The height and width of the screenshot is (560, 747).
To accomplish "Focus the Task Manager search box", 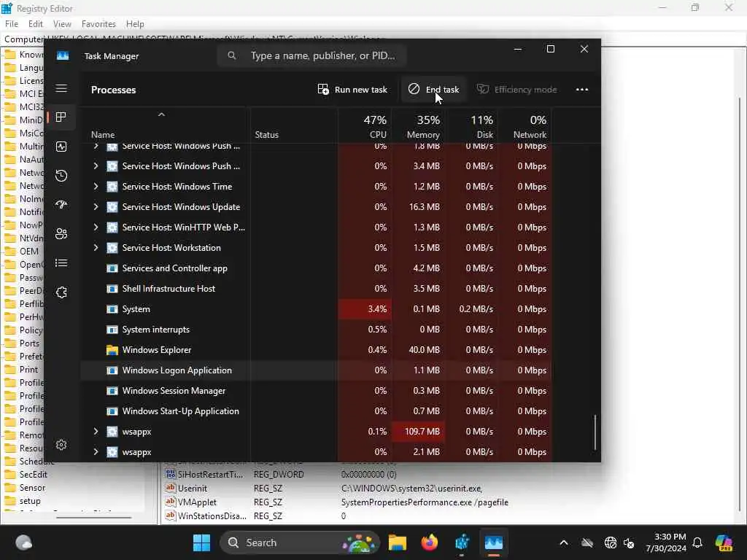I will [312, 55].
